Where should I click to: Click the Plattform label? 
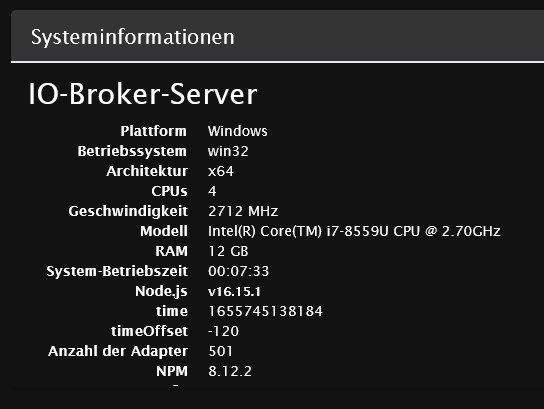tap(153, 131)
